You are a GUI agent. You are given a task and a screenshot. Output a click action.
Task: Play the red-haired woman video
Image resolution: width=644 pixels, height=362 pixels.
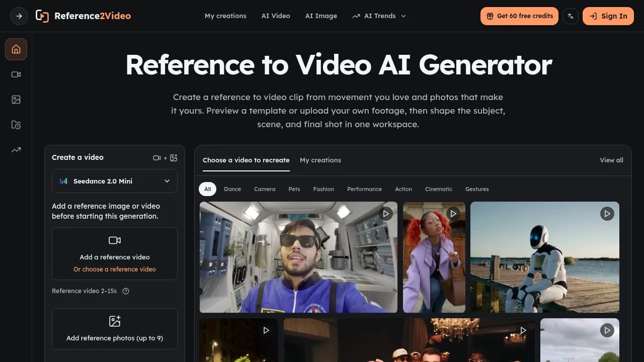[453, 214]
